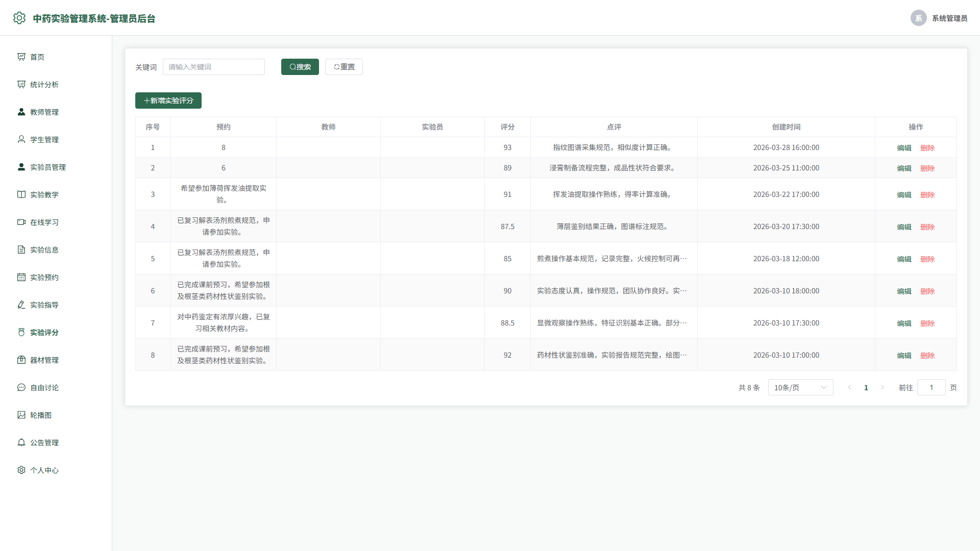Go to previous page arrow
Viewport: 980px width, 551px height.
pos(850,388)
